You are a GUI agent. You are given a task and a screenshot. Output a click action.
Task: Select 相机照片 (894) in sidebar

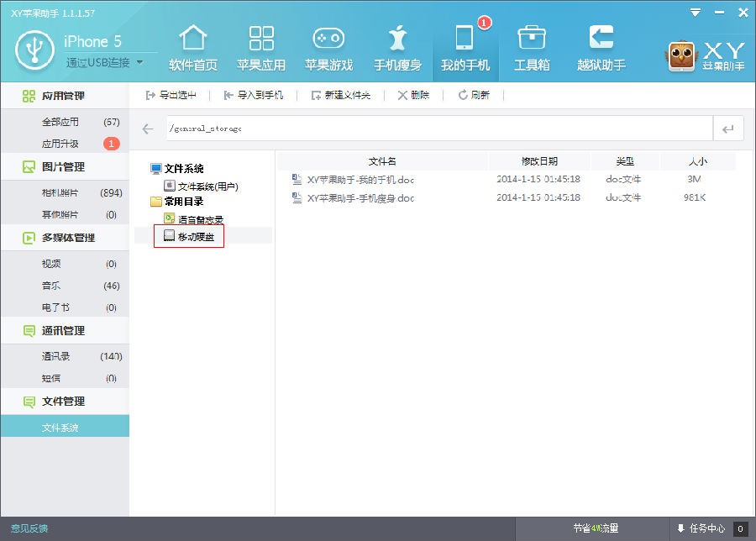coord(65,193)
